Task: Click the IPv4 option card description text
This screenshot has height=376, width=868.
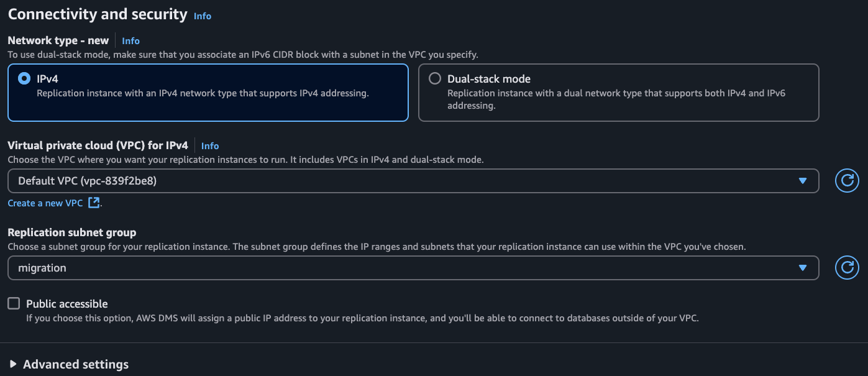Action: click(203, 94)
